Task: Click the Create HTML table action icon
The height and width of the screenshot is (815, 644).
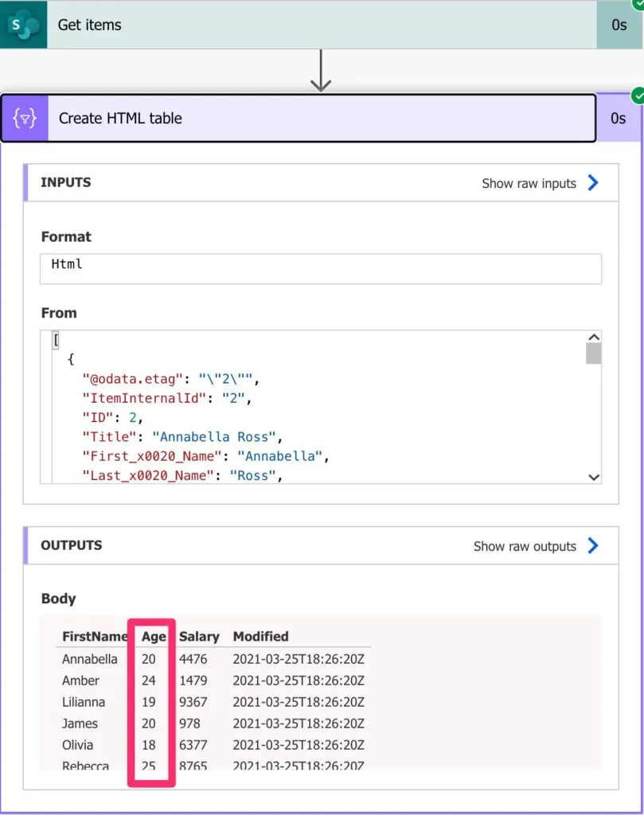Action: [x=25, y=119]
